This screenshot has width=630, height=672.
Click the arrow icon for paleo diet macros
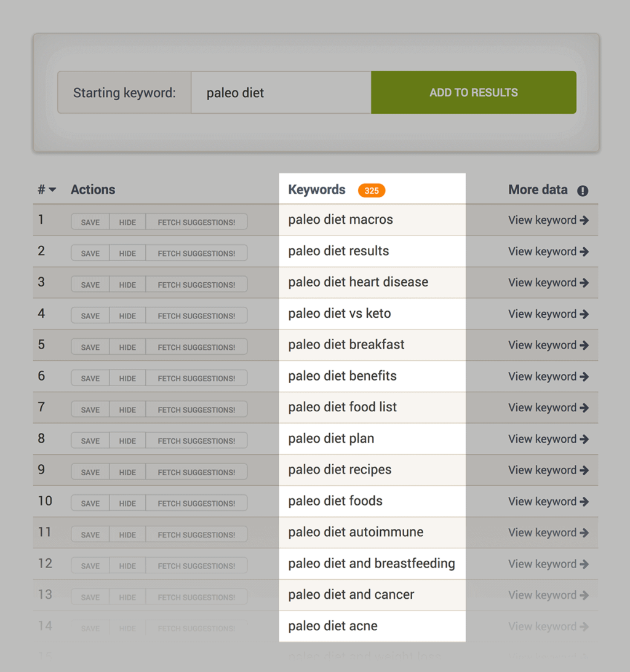pos(584,220)
